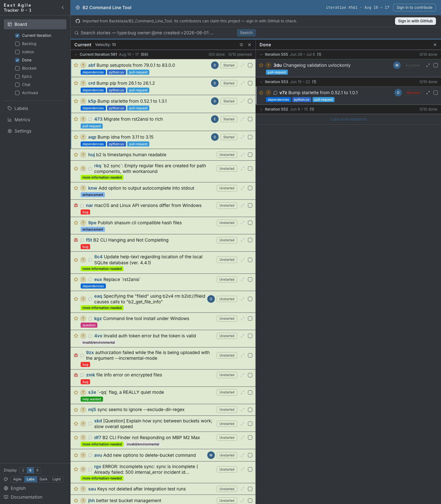Open story link 'rkq' for b2 sync

[x=98, y=166]
